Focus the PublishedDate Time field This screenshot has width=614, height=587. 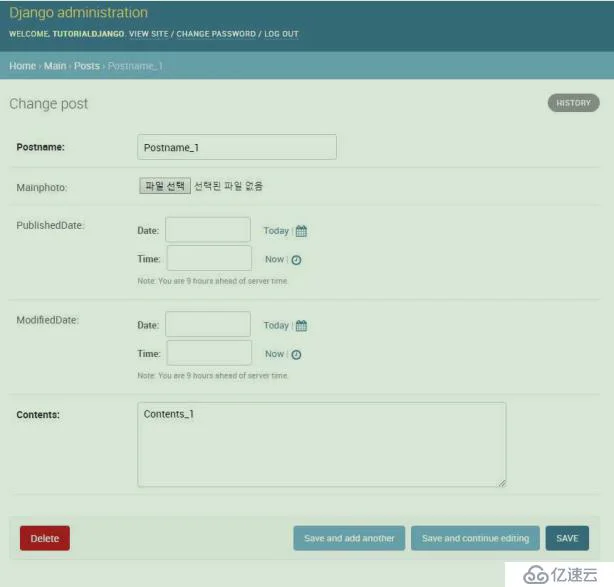pyautogui.click(x=209, y=258)
